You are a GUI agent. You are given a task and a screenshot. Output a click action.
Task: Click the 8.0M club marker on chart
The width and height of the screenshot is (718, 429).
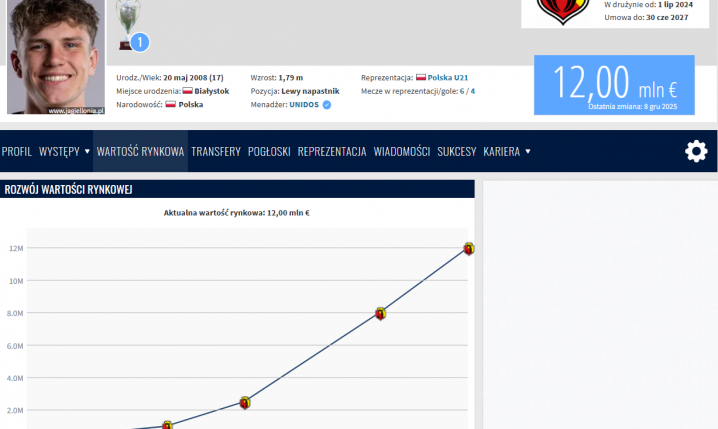pyautogui.click(x=380, y=313)
